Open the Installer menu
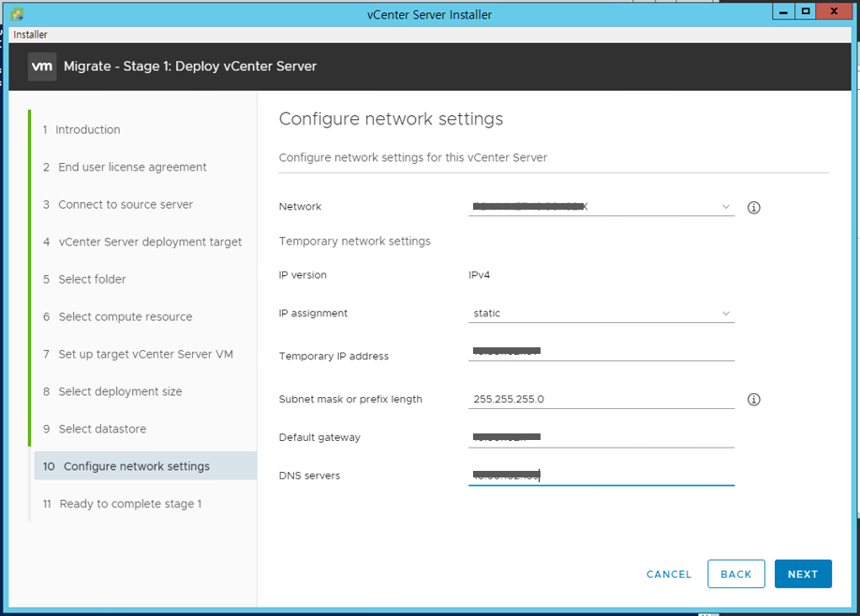Screen dimensions: 860x616 (x=30, y=35)
